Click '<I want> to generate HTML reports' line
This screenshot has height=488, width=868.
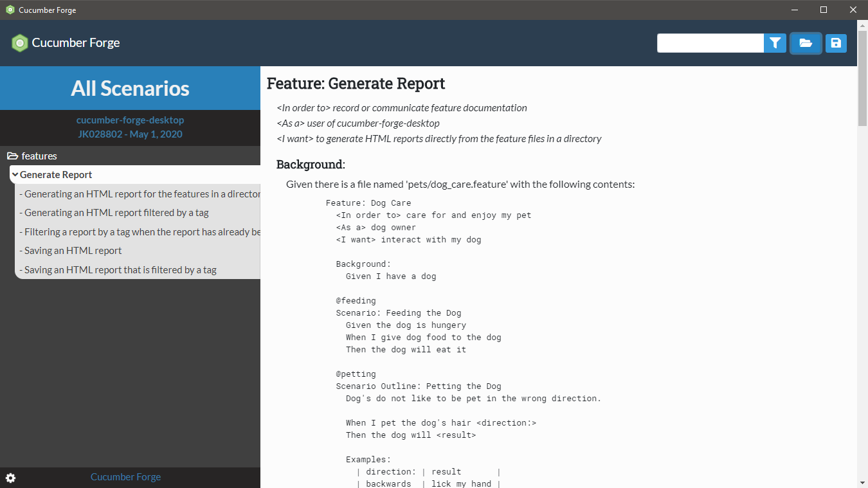point(439,139)
